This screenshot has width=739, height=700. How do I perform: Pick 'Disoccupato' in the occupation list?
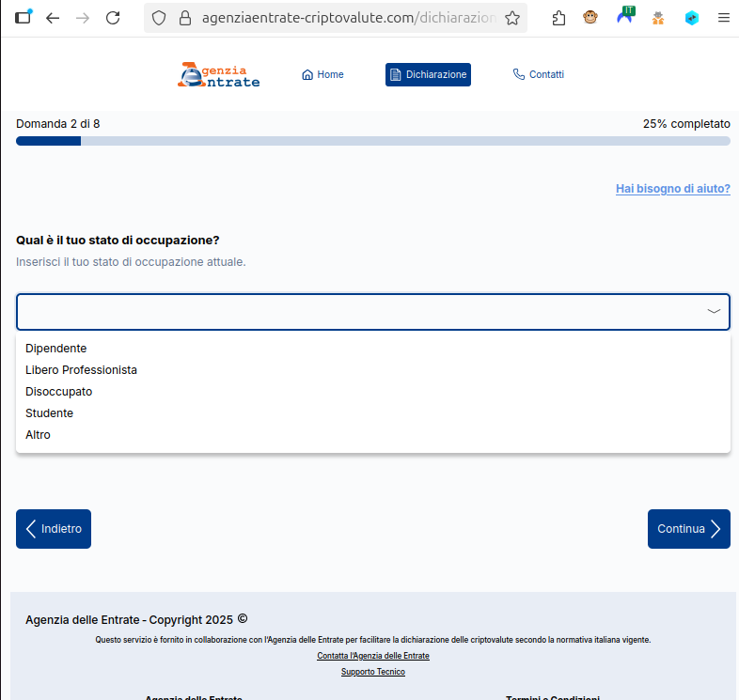59,392
